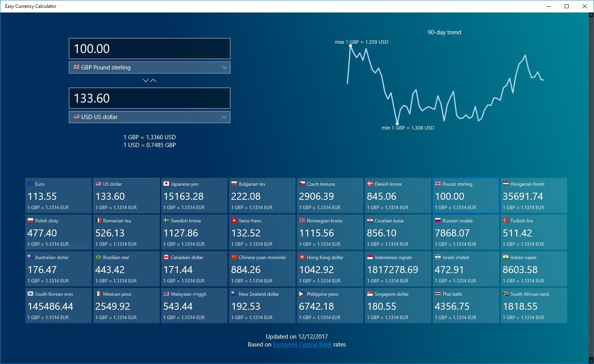Select the Indian rupee tile
This screenshot has height=364, width=594.
point(534,269)
